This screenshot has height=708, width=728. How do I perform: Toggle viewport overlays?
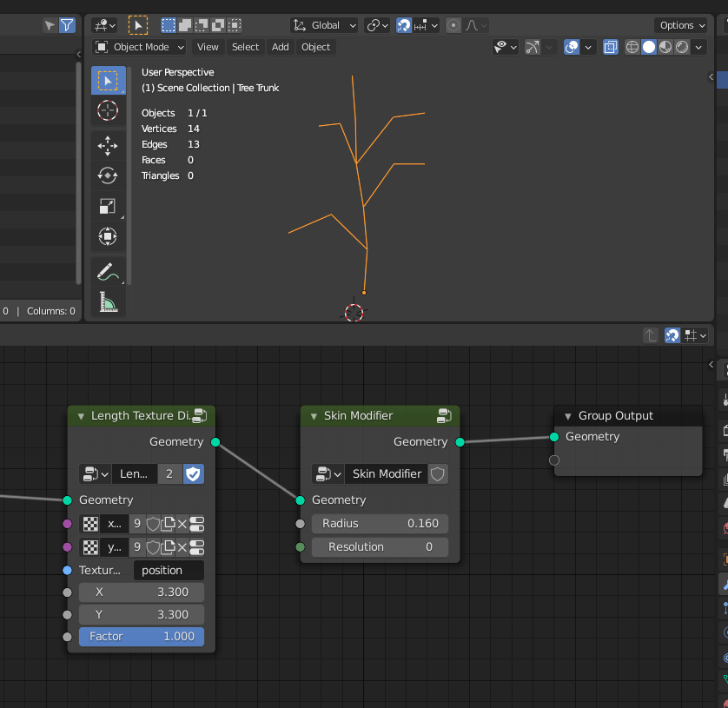coord(572,47)
